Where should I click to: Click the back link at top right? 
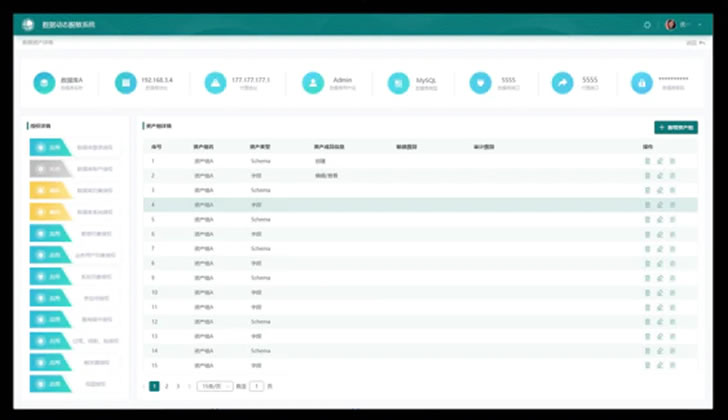coord(699,42)
